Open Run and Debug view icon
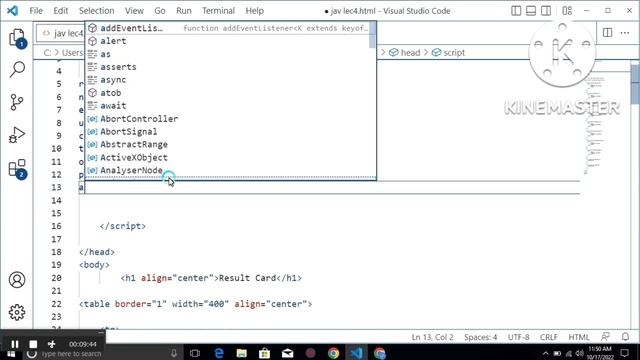The height and width of the screenshot is (360, 640). (17, 135)
